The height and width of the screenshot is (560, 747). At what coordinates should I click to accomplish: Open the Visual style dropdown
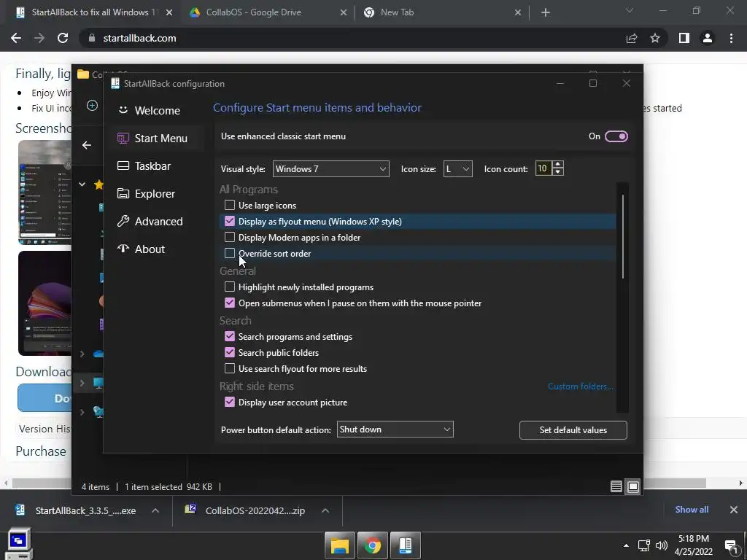tap(330, 169)
